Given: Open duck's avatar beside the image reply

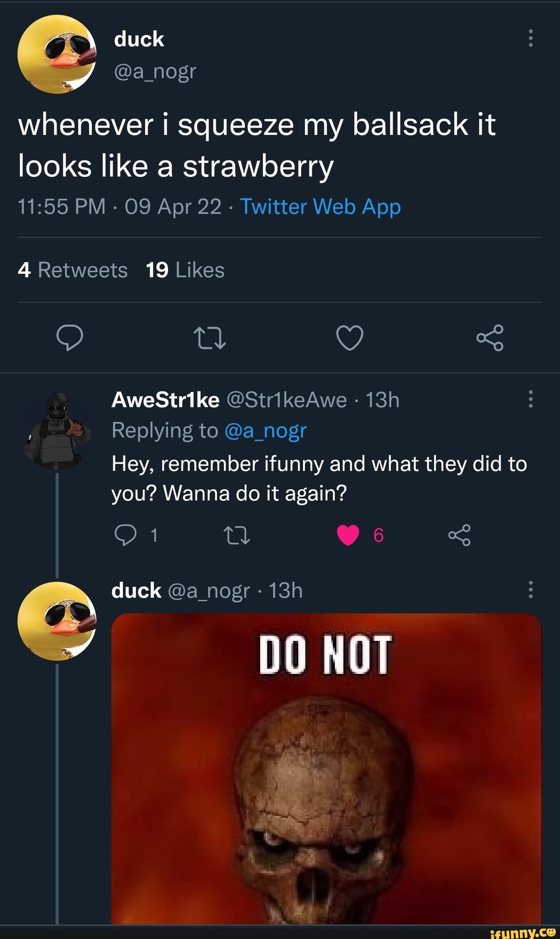Looking at the screenshot, I should (x=57, y=621).
